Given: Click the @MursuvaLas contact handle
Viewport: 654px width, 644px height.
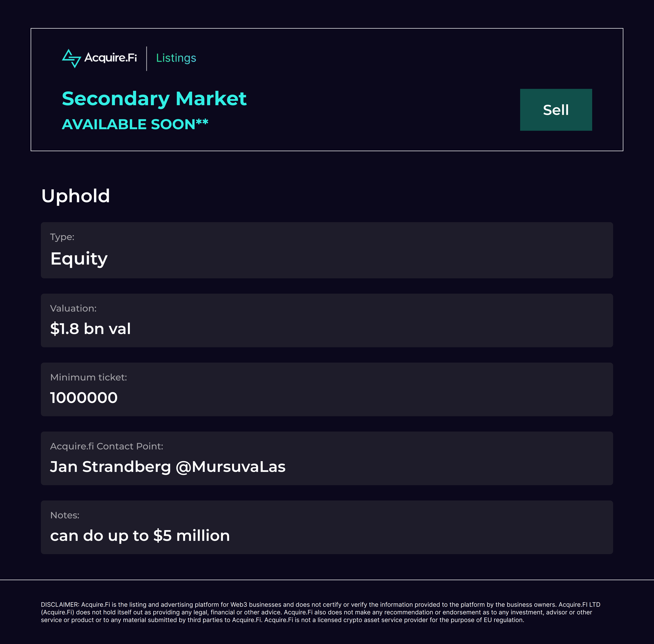Looking at the screenshot, I should pos(231,467).
